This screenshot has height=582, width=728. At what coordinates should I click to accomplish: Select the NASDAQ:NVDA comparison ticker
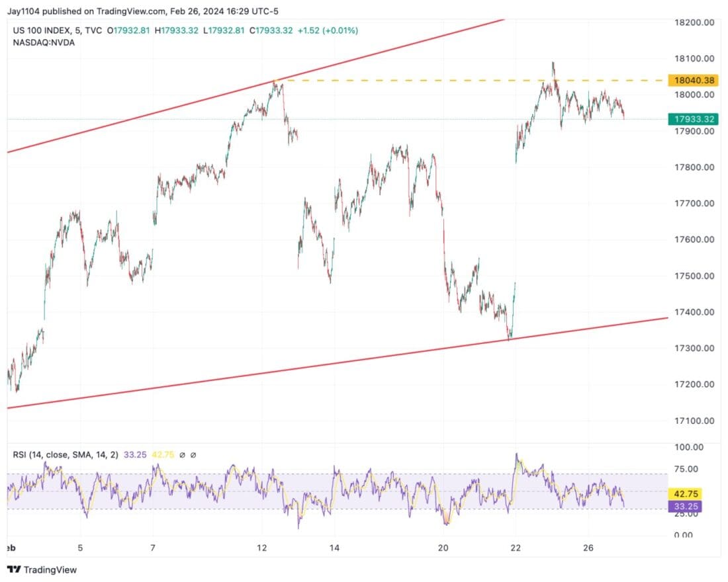coord(42,42)
